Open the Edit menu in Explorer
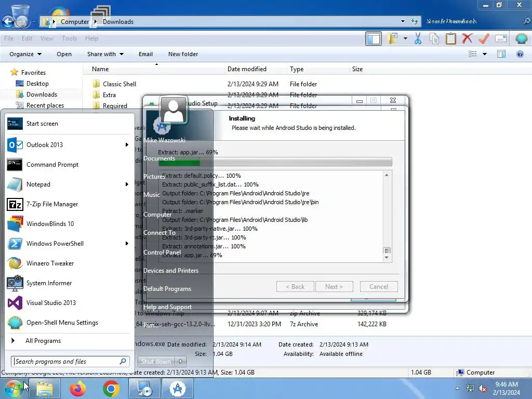532x399 pixels. 27,38
